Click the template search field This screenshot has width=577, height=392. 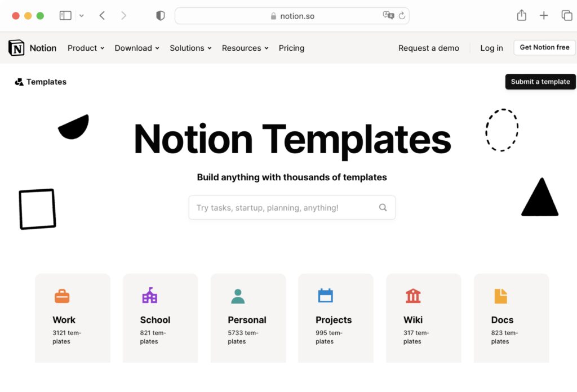pos(292,208)
